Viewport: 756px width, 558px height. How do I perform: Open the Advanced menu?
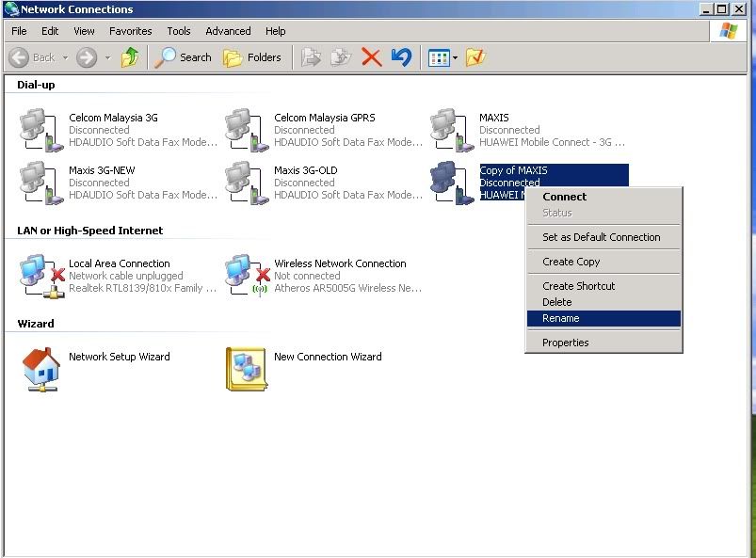pyautogui.click(x=228, y=31)
